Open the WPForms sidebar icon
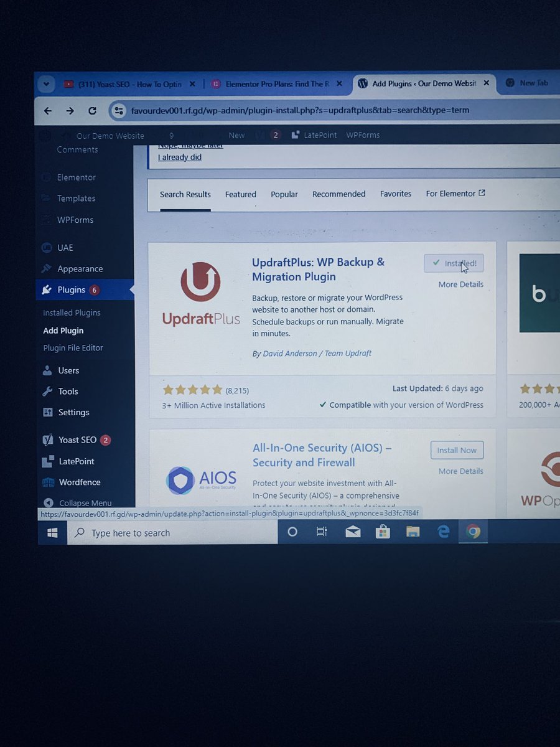 (x=48, y=220)
